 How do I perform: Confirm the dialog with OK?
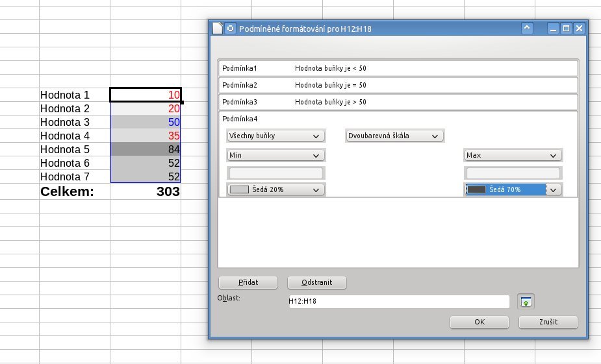pyautogui.click(x=480, y=322)
